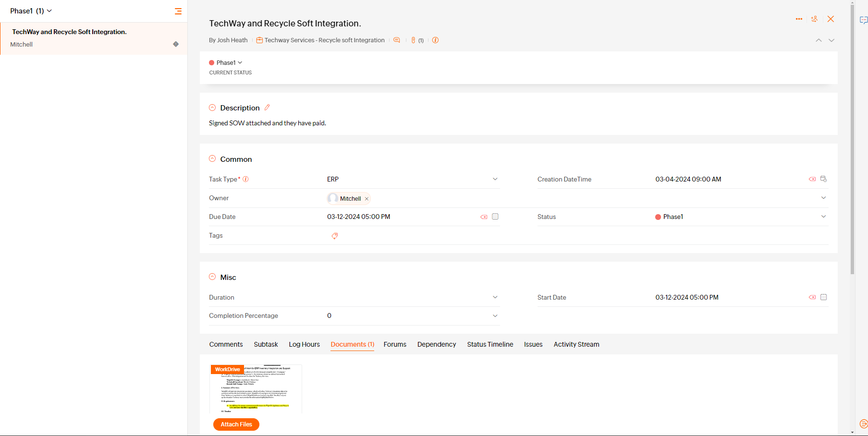Open the three-dot more options menu

point(799,19)
